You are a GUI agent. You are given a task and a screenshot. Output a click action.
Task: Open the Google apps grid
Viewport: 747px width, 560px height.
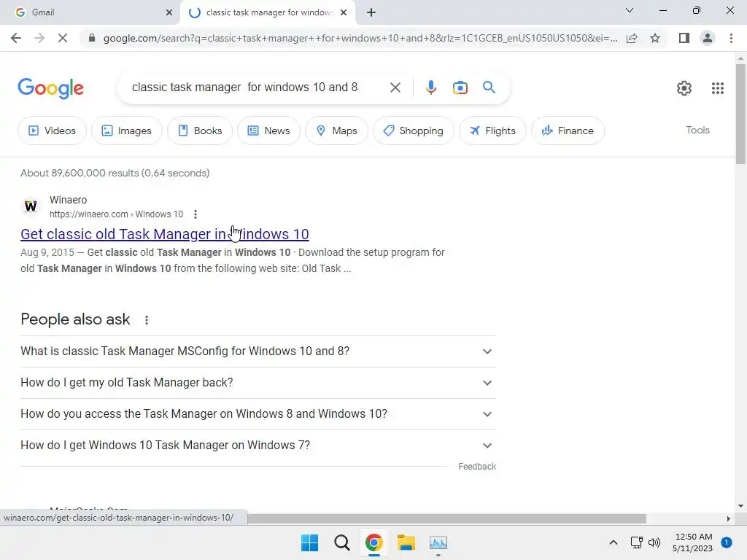pyautogui.click(x=718, y=88)
